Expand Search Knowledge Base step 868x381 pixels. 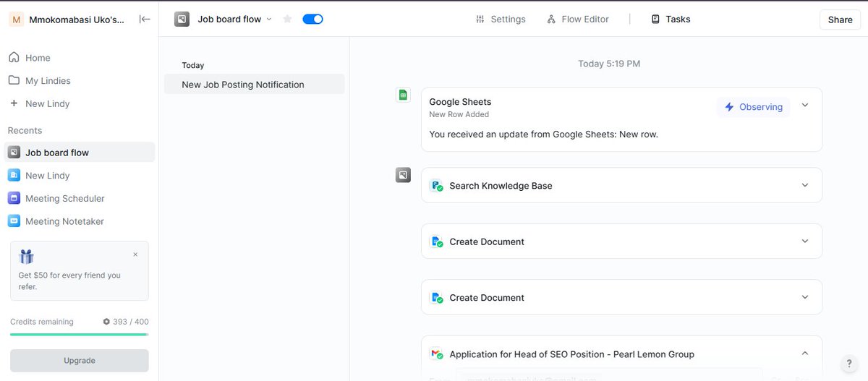coord(805,186)
